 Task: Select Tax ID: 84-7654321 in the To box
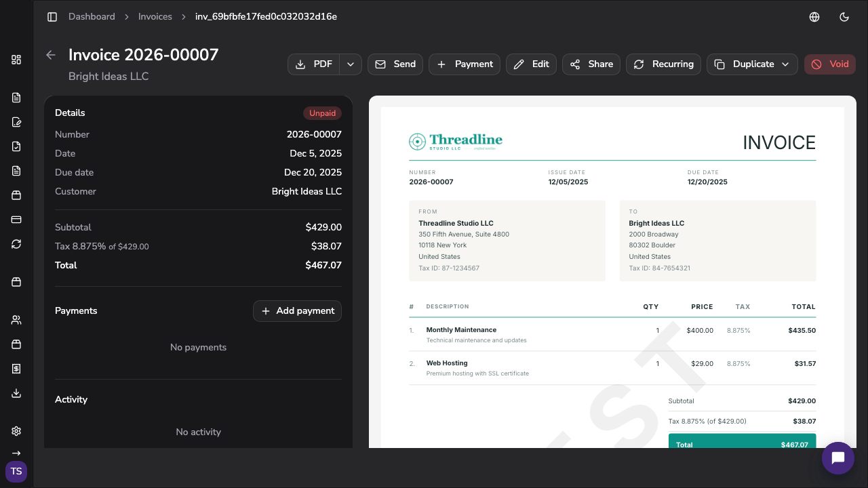[x=659, y=268]
